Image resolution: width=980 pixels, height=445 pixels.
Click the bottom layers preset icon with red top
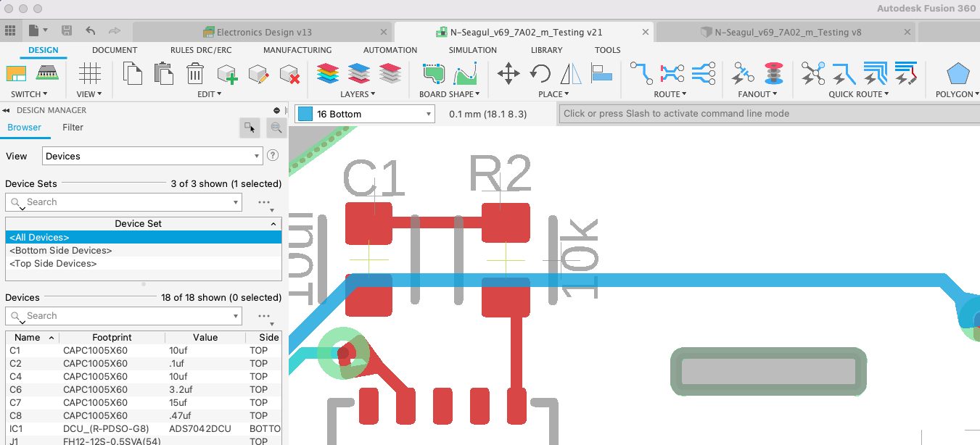point(390,74)
